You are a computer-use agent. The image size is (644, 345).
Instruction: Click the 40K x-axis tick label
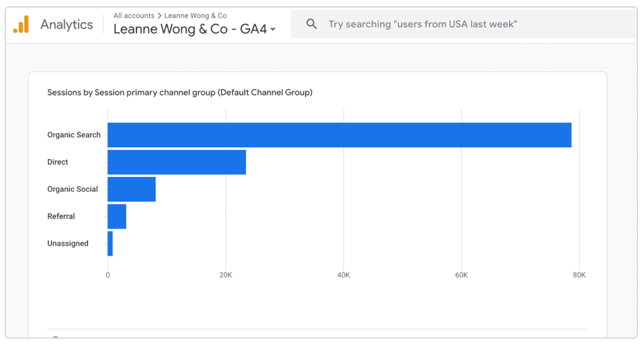click(343, 275)
